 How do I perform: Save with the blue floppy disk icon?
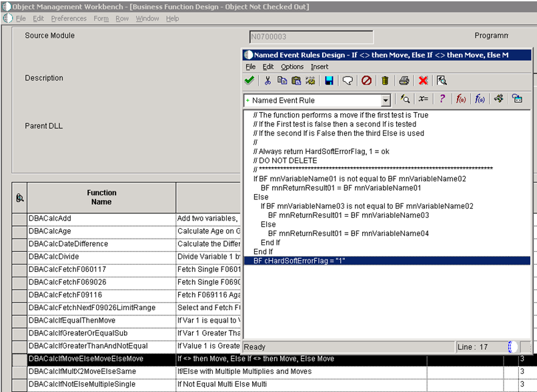[x=329, y=81]
